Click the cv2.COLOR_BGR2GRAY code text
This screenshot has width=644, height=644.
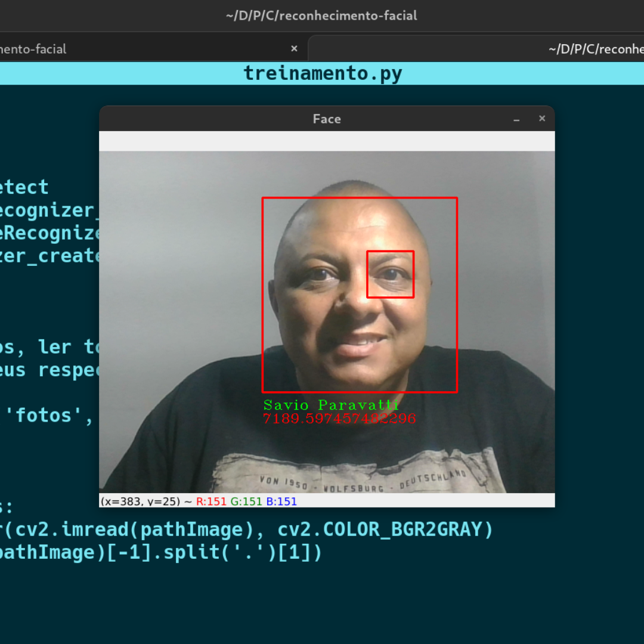click(x=385, y=530)
